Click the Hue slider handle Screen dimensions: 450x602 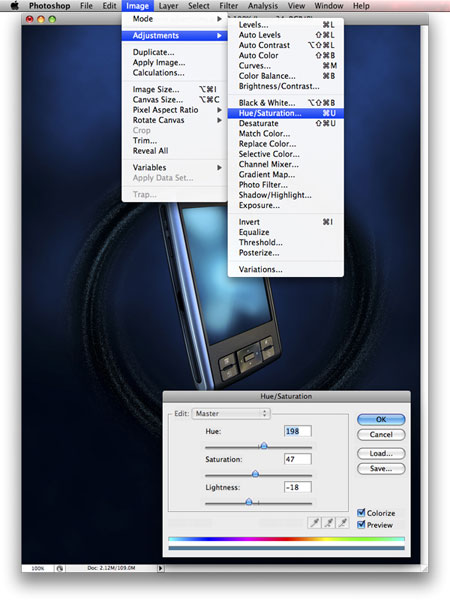point(264,446)
